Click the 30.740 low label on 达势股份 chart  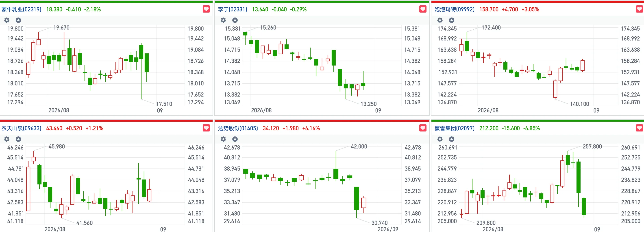coord(379,223)
